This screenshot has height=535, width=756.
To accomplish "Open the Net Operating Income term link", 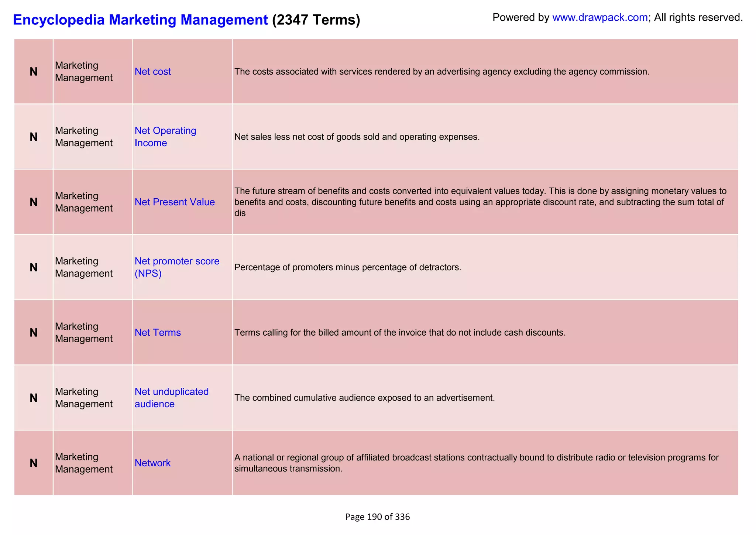I will point(165,137).
